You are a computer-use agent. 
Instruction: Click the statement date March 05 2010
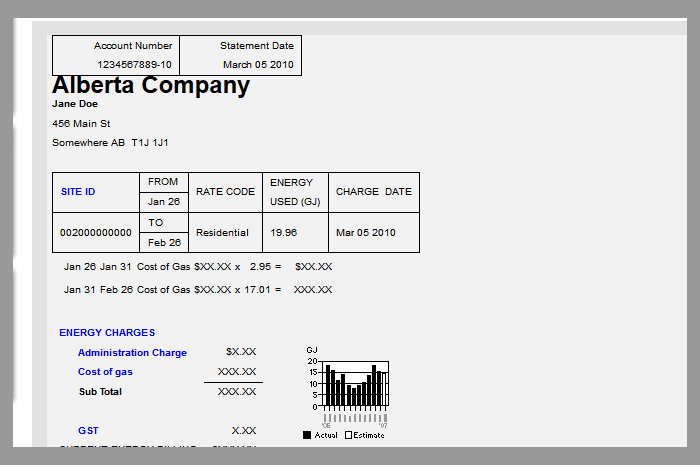point(258,65)
